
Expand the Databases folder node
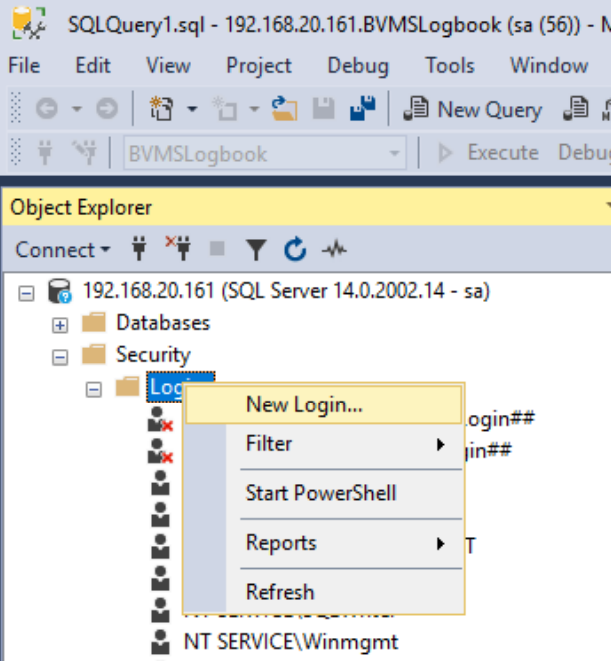click(61, 324)
